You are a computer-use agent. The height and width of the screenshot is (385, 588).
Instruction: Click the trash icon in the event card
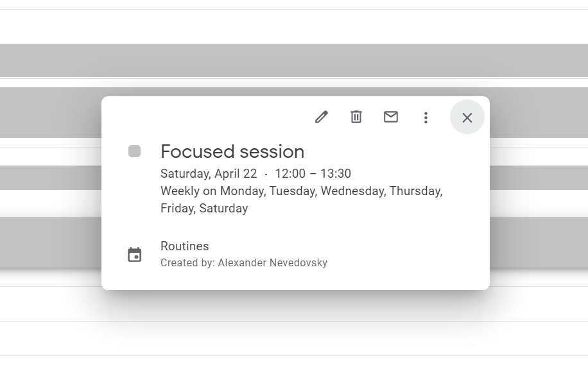(356, 117)
